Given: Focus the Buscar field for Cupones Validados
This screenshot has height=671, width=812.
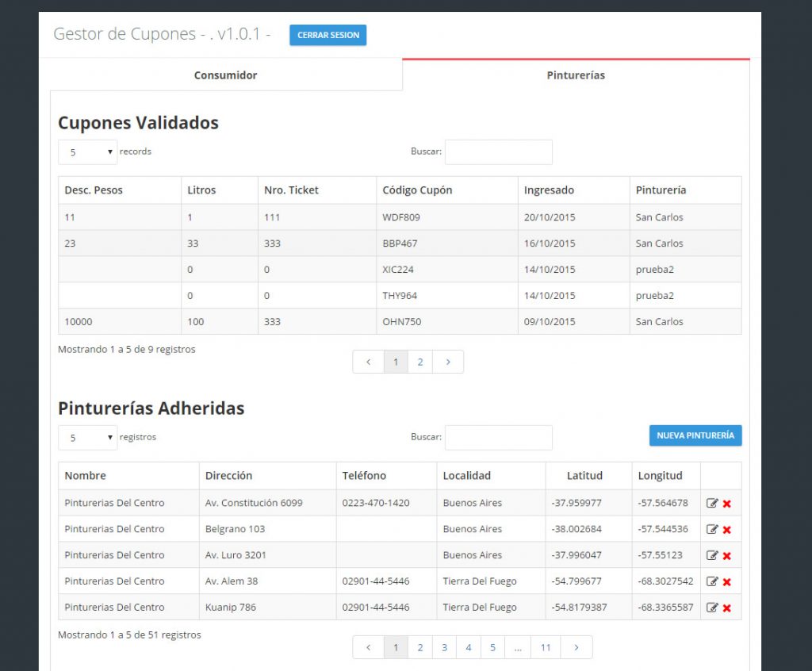Looking at the screenshot, I should [498, 151].
